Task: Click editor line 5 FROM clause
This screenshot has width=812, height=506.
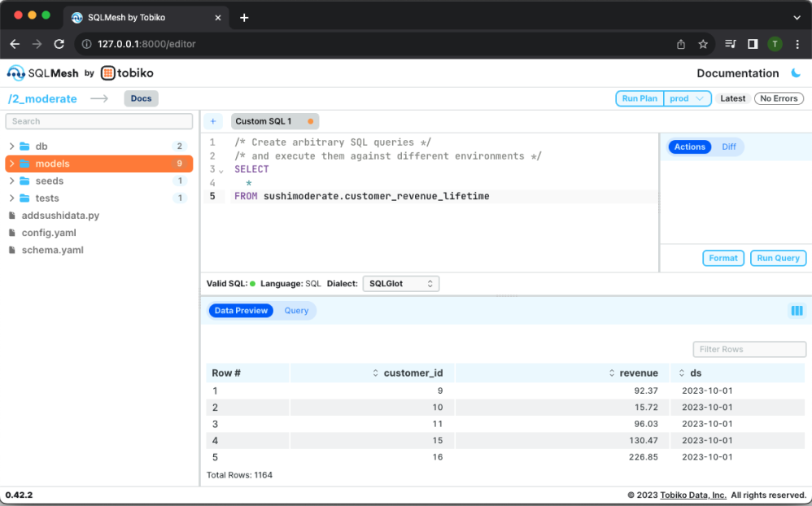Action: [361, 196]
